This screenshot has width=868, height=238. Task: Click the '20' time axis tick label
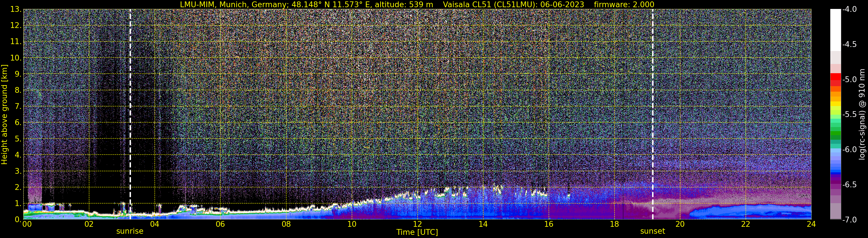[680, 224]
